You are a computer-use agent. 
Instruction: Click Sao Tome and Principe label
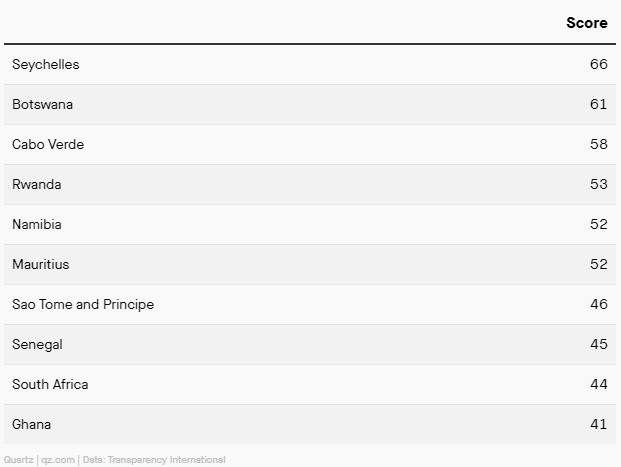[x=83, y=305]
